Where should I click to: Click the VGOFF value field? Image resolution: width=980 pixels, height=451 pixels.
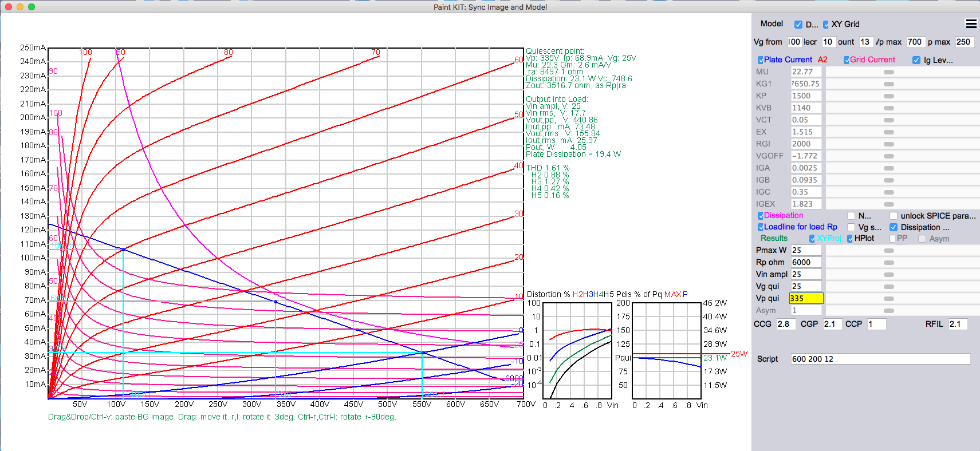[806, 156]
